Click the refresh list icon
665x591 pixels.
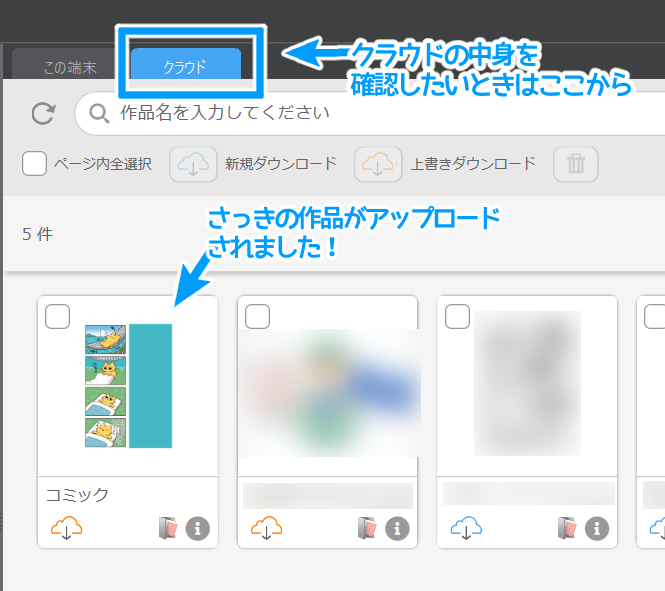[44, 114]
